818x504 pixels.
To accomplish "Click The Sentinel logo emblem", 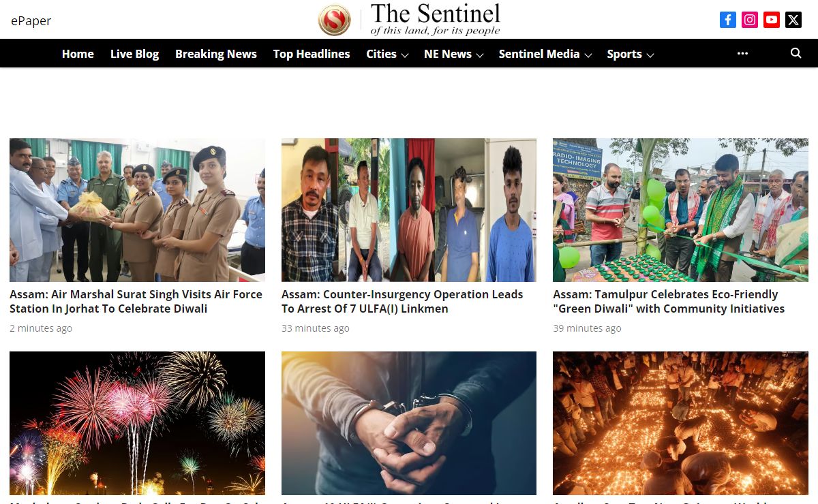I will [x=334, y=20].
